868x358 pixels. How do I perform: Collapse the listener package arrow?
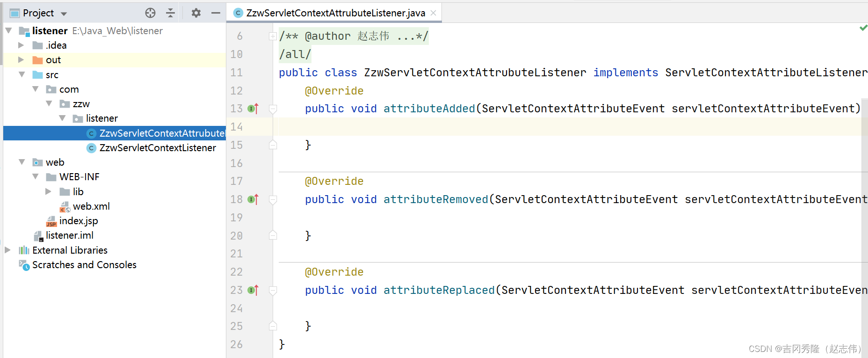[63, 118]
